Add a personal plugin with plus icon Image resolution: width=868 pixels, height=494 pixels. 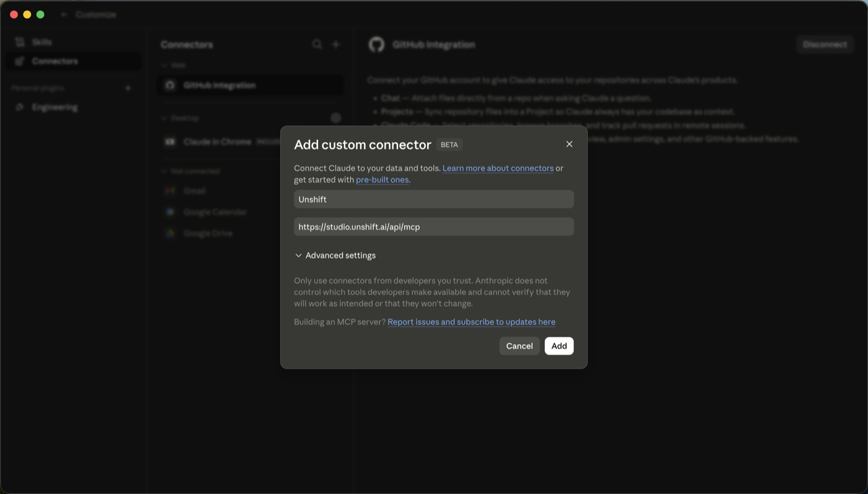pyautogui.click(x=128, y=88)
